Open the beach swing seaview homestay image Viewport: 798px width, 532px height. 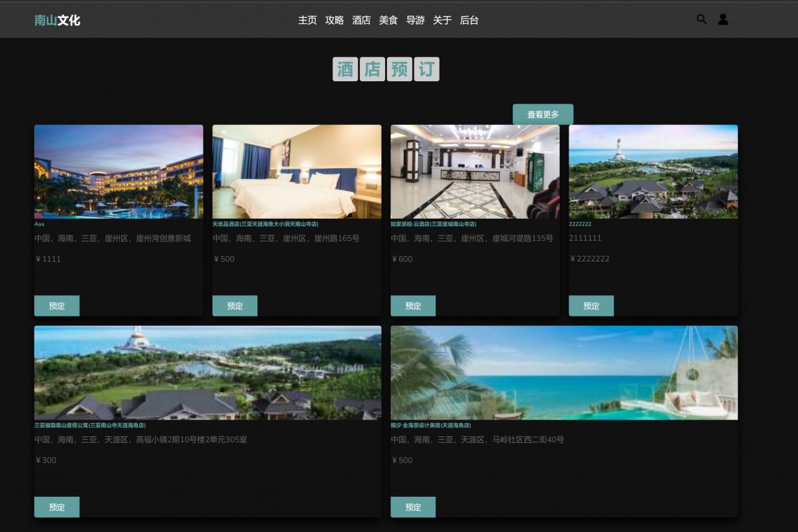point(564,372)
